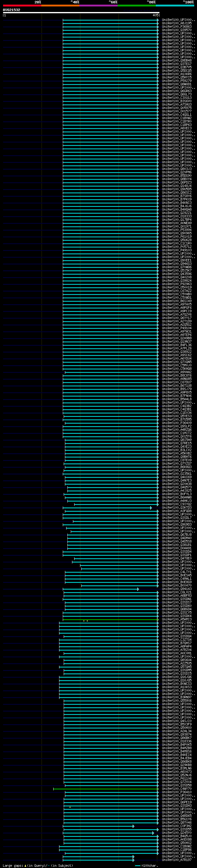Click the shortened alignment bar for Q3KTD3
This screenshot has width=197, height=868.
(107, 508)
